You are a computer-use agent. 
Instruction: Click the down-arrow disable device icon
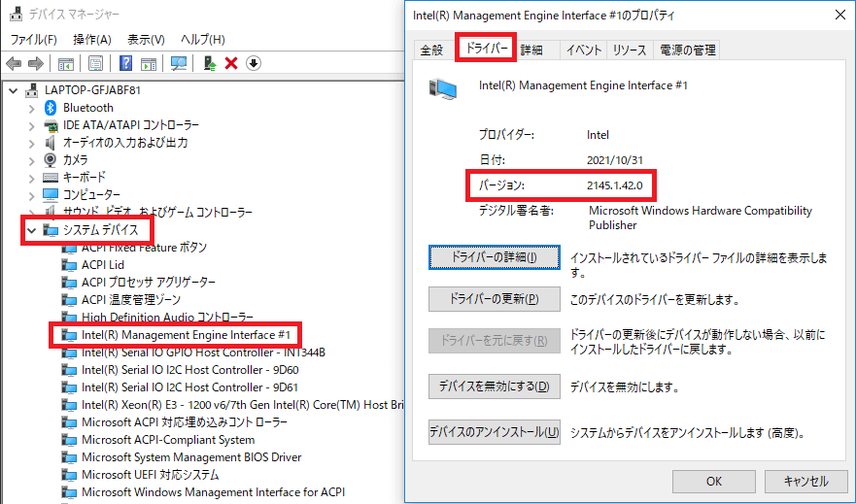tap(254, 64)
